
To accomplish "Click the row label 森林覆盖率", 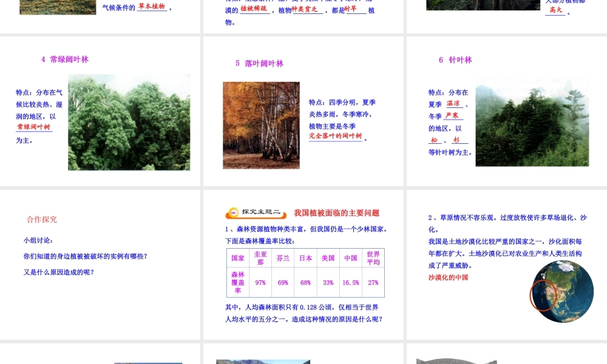I will 238,282.
